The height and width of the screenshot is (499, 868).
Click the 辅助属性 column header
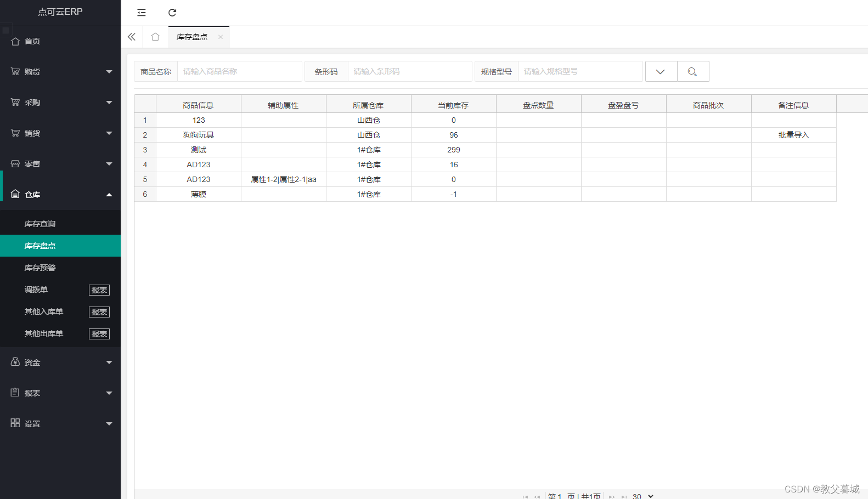click(284, 105)
